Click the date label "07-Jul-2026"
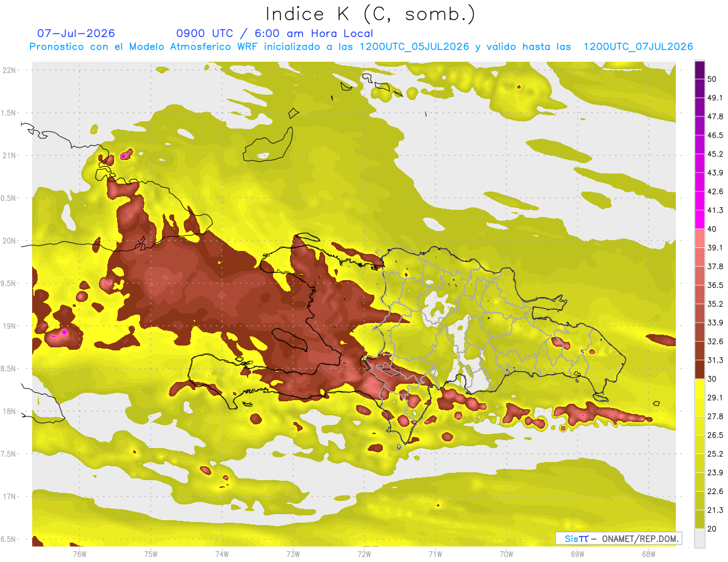Image resolution: width=728 pixels, height=562 pixels. coord(76,33)
